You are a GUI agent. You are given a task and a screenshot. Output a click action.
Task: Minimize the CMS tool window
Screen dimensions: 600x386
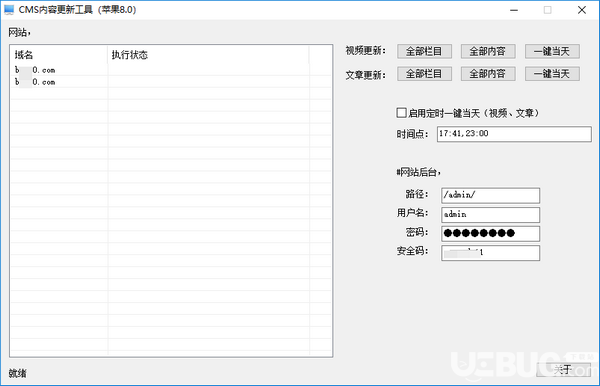pyautogui.click(x=514, y=10)
